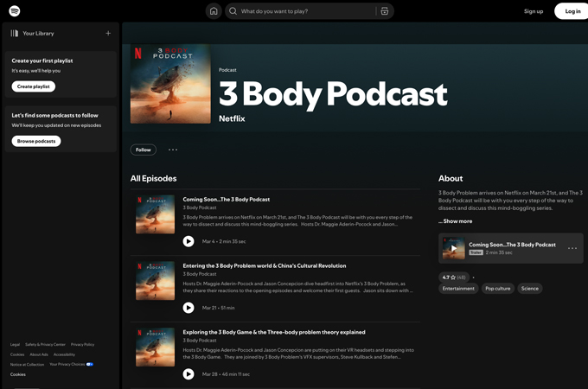The width and height of the screenshot is (588, 389).
Task: Expand About with Show more
Action: point(455,221)
